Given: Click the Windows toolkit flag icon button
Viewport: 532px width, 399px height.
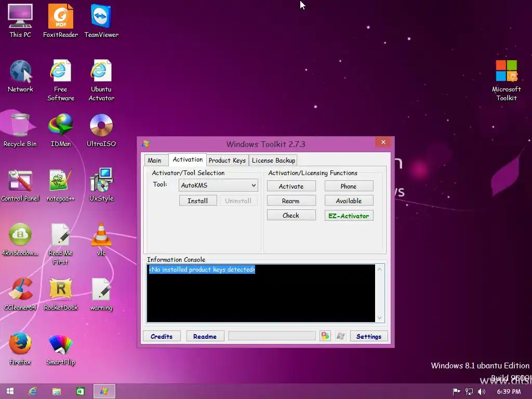Looking at the screenshot, I should click(x=341, y=336).
